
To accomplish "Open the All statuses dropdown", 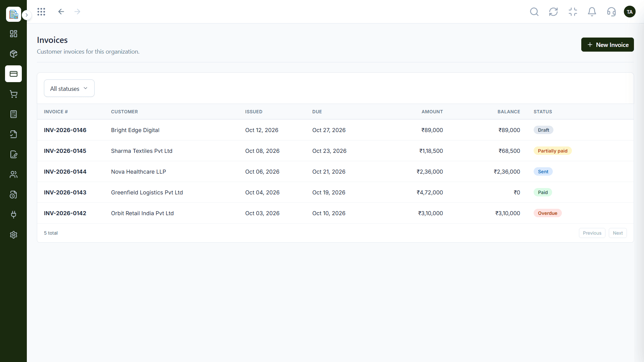I will tap(69, 88).
